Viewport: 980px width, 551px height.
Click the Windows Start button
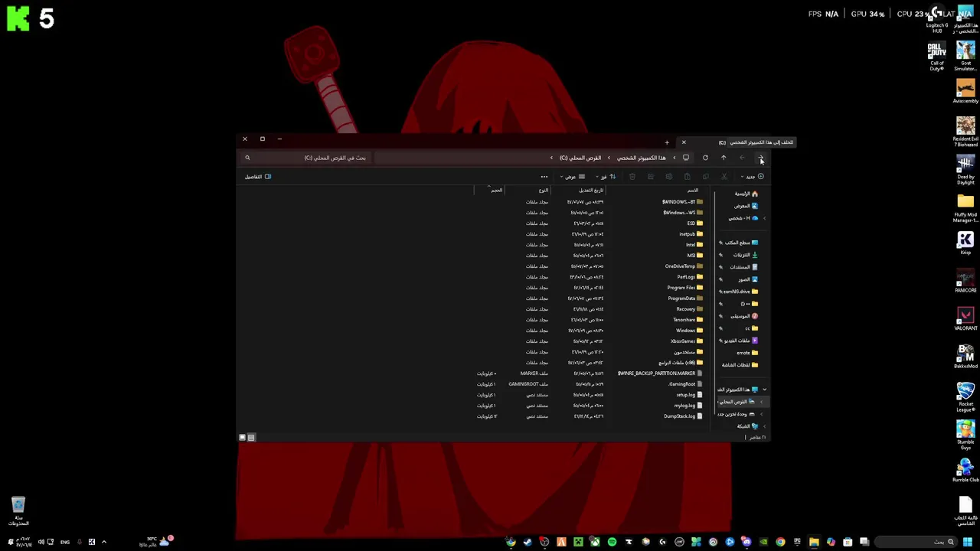tap(968, 542)
